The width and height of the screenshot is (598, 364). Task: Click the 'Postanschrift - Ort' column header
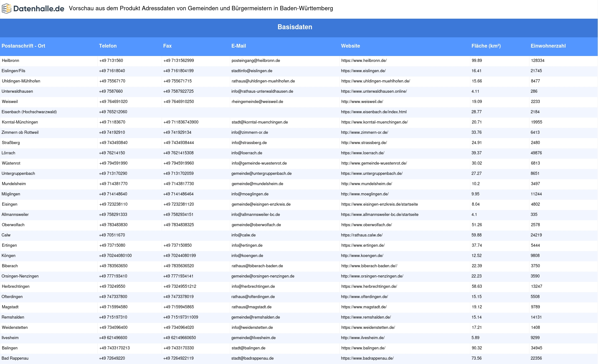pyautogui.click(x=23, y=46)
